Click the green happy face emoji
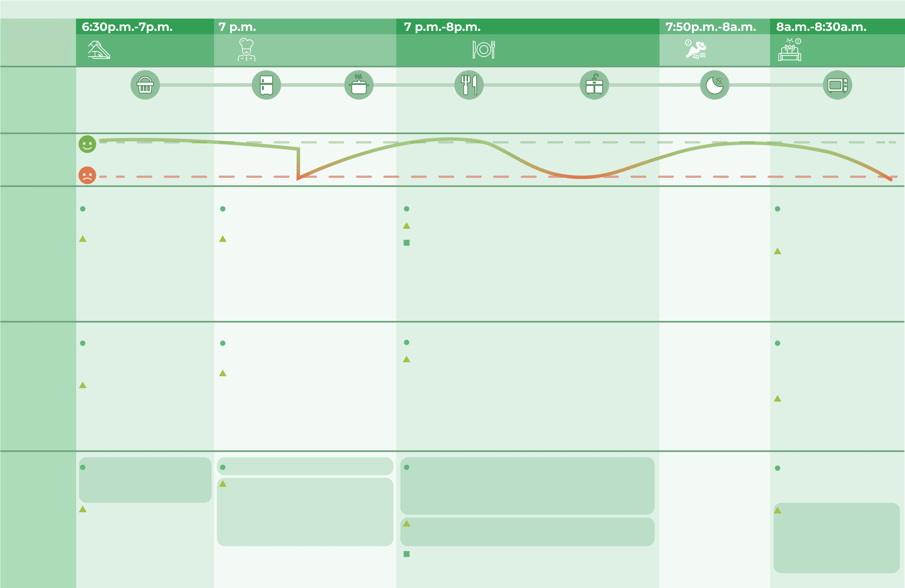This screenshot has width=905, height=588. [87, 144]
